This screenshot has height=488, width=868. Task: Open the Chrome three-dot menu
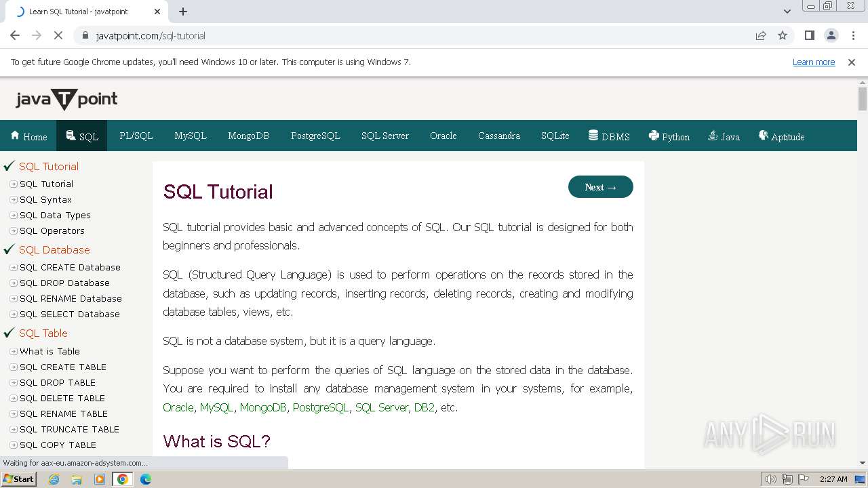pos(853,35)
